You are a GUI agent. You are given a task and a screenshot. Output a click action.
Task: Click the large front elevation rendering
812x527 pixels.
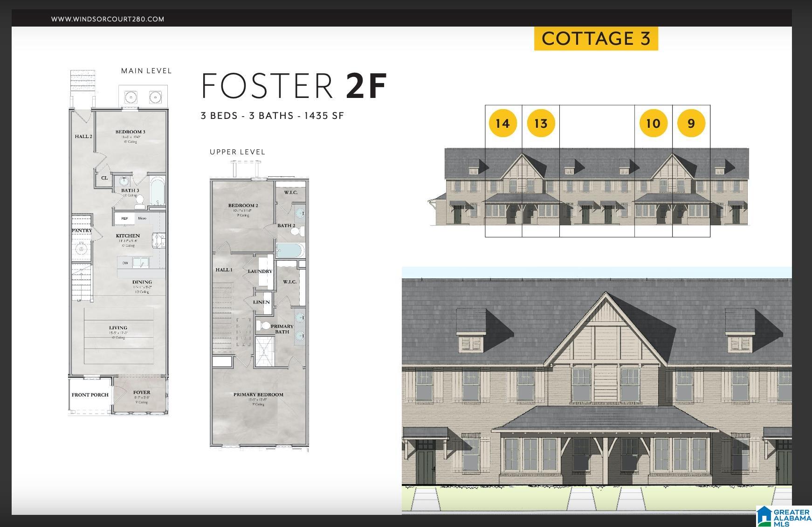(x=597, y=390)
